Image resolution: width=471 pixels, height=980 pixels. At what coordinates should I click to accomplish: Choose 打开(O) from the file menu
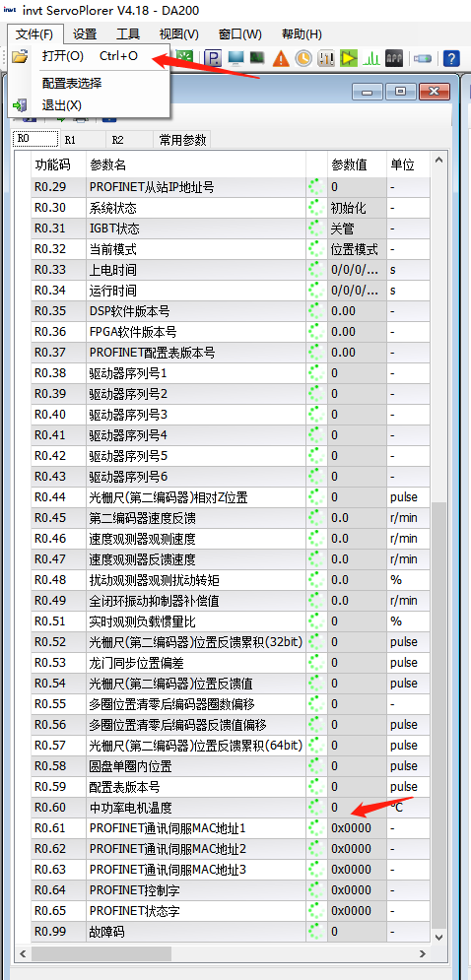[x=89, y=56]
